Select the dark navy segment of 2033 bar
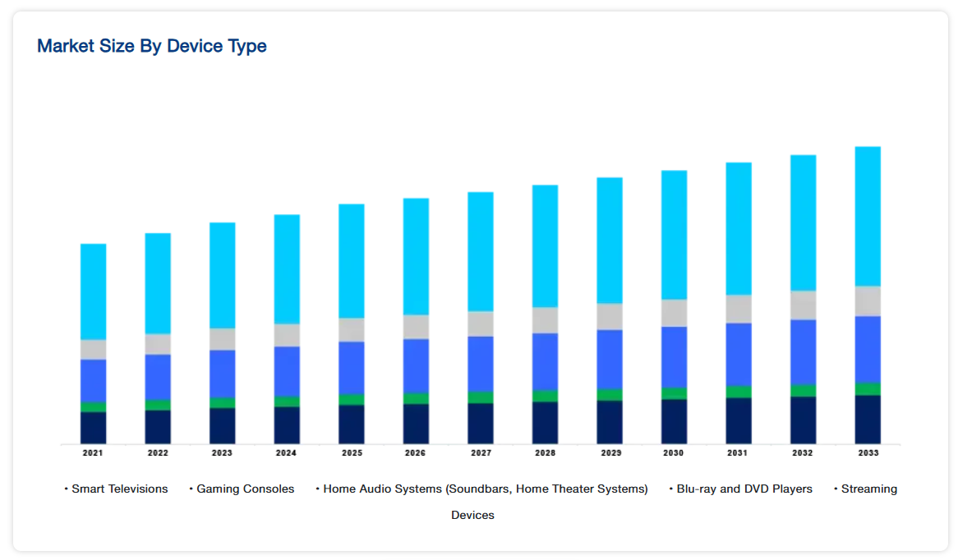 coord(868,420)
